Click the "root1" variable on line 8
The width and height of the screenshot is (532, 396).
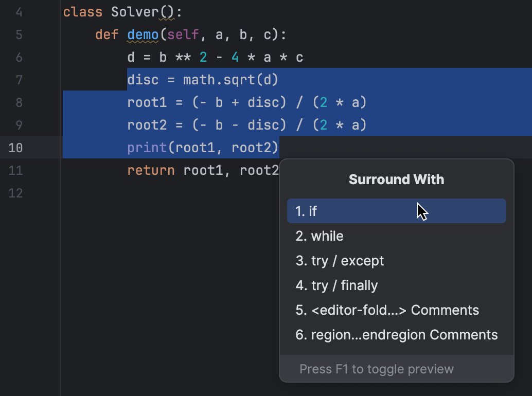point(147,102)
